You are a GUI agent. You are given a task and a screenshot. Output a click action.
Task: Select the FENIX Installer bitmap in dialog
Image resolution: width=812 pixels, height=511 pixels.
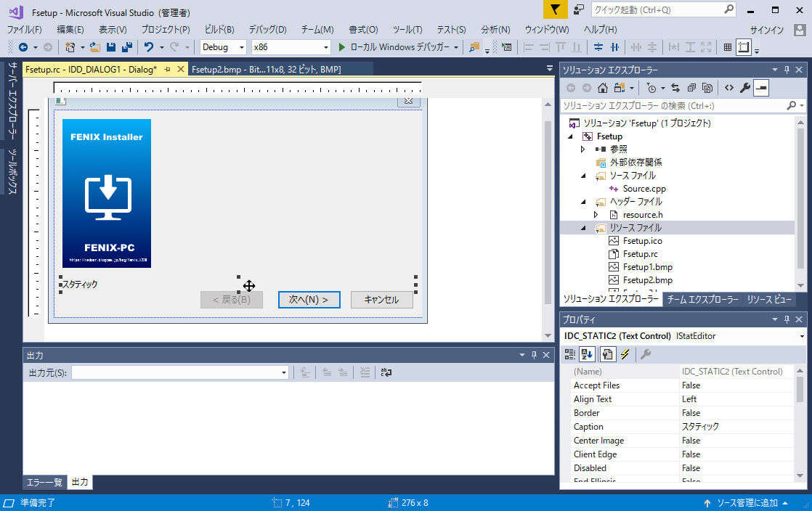click(107, 193)
